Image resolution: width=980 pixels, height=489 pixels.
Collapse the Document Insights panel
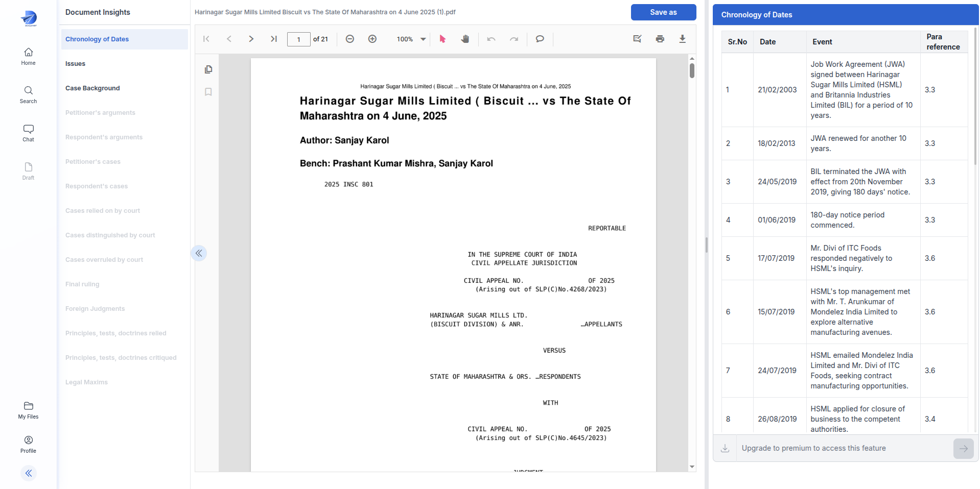click(x=199, y=253)
